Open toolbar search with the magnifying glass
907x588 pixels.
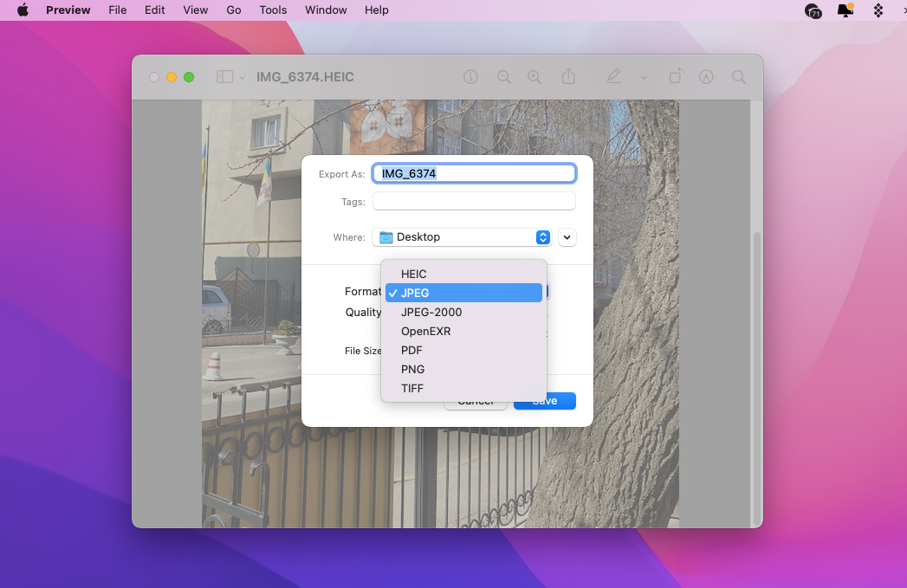738,76
